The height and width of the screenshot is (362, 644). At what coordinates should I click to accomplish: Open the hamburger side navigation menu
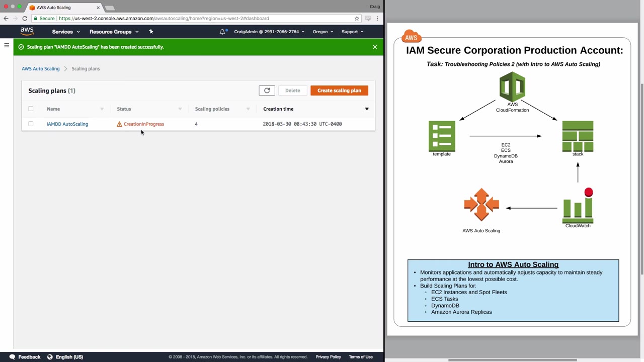[x=7, y=46]
